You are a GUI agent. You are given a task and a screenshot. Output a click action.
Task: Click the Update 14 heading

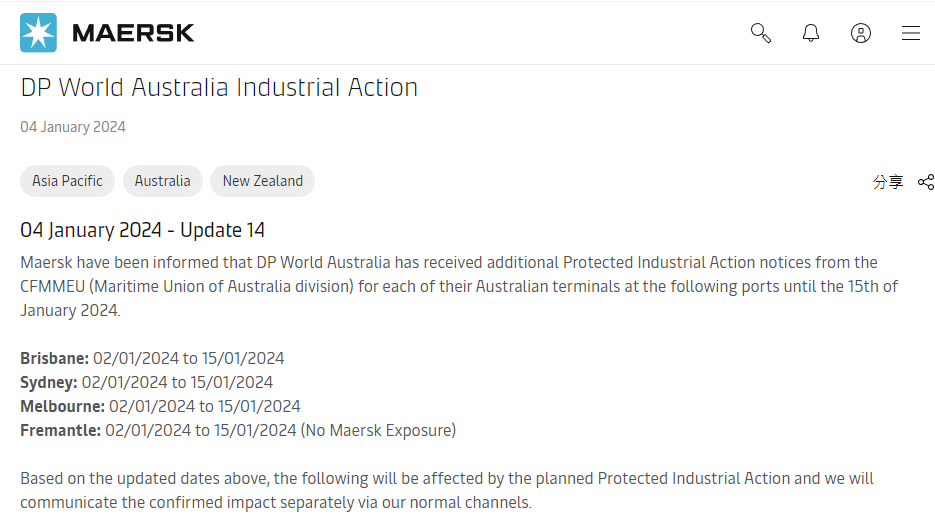coord(143,230)
